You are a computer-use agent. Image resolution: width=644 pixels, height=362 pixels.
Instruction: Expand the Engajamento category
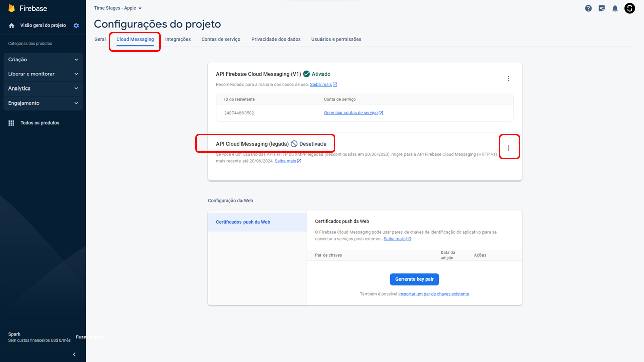(x=43, y=103)
